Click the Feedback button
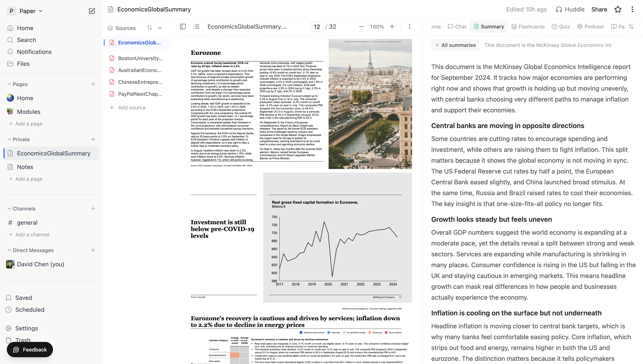643x364 pixels. pyautogui.click(x=30, y=350)
